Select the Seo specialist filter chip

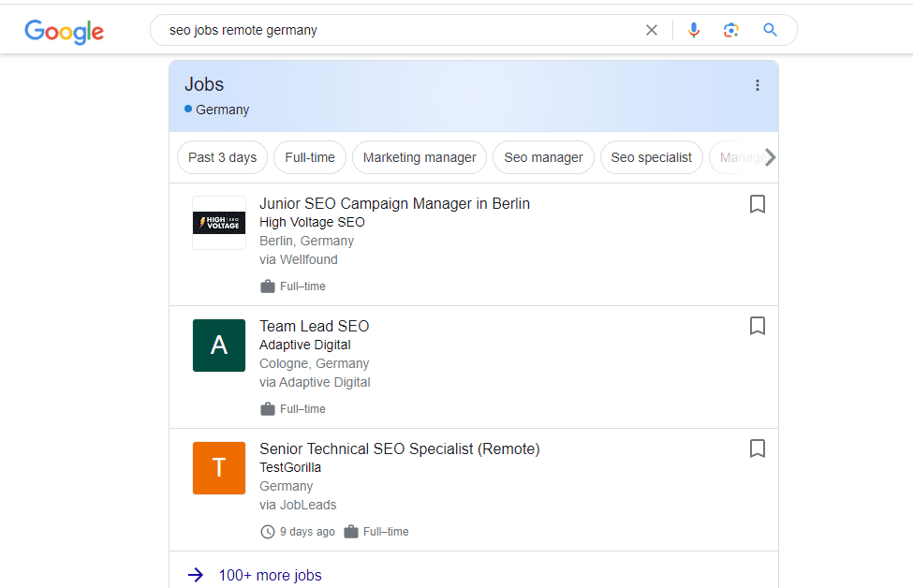651,157
